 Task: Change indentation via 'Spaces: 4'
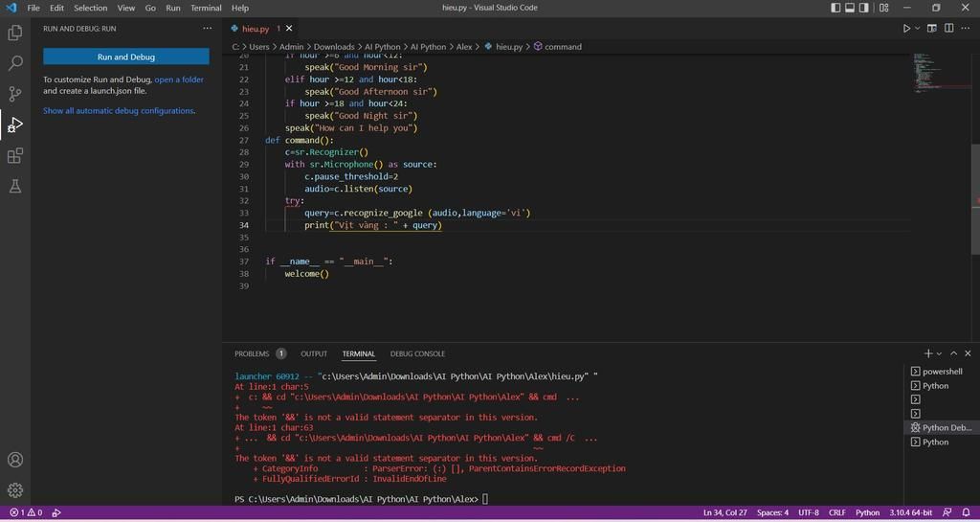tap(772, 512)
